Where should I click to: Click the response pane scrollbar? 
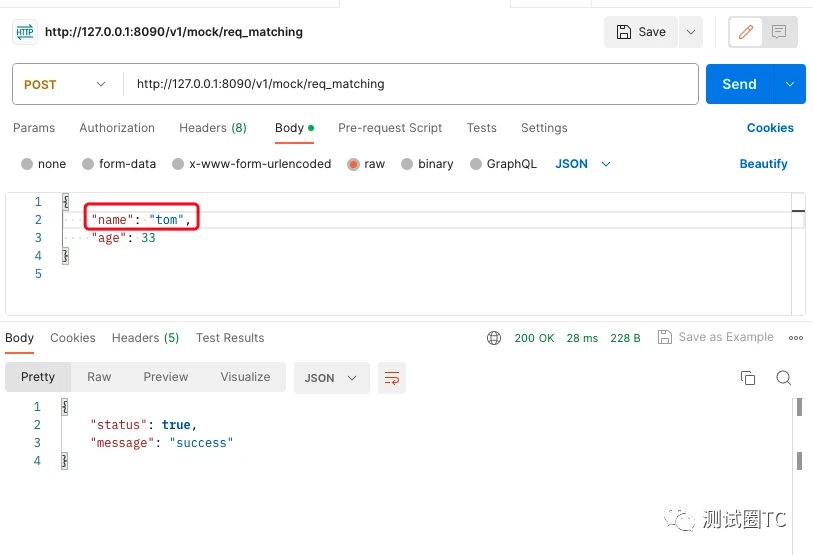tap(800, 435)
